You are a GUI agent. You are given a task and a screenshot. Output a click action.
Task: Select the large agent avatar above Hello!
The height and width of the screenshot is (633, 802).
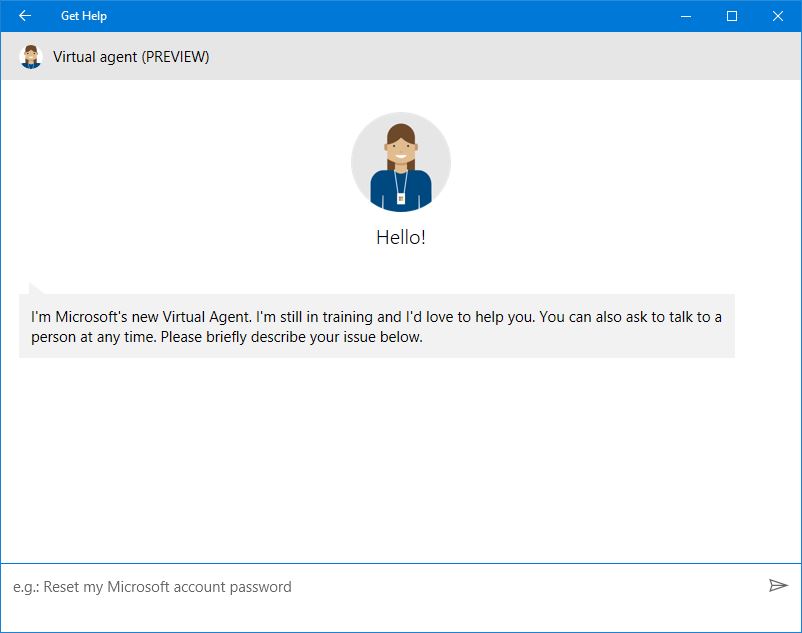[401, 162]
